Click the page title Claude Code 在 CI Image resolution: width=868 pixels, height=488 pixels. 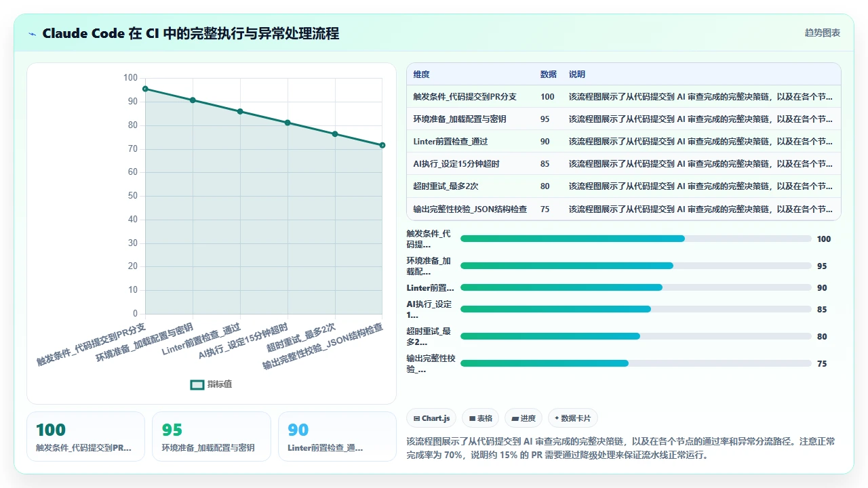[x=191, y=33]
